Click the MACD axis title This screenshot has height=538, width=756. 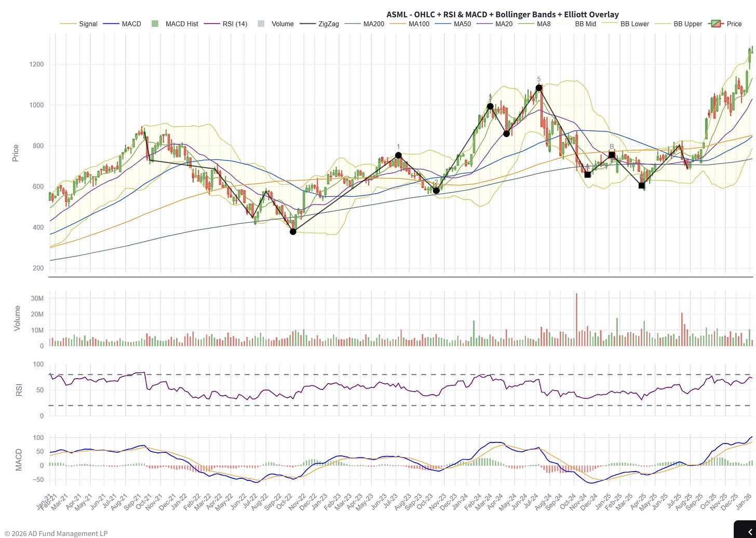coord(19,460)
